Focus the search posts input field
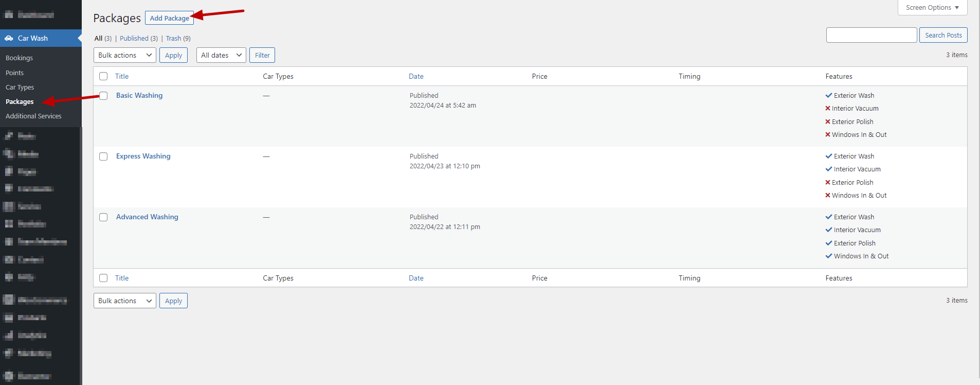 [871, 35]
